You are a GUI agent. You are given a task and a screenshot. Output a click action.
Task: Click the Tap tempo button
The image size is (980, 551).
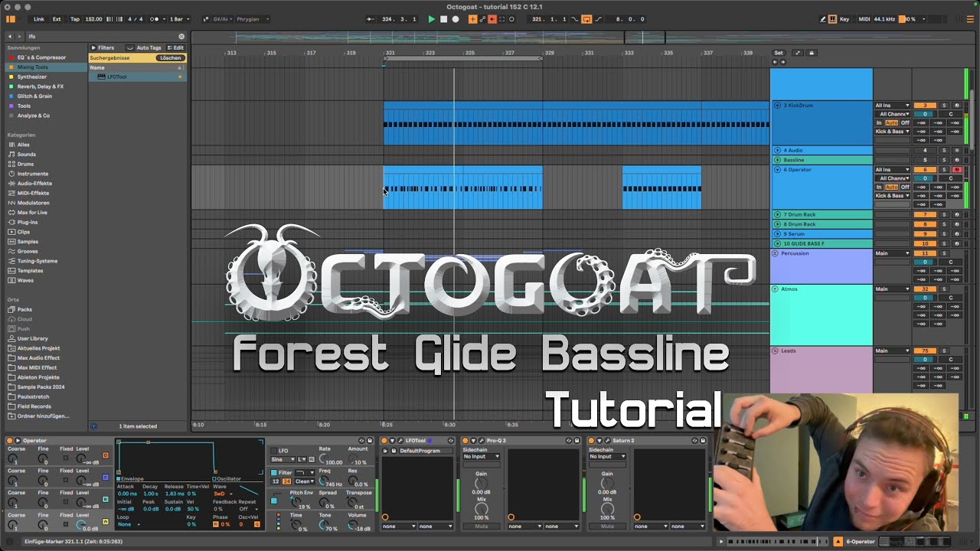75,19
